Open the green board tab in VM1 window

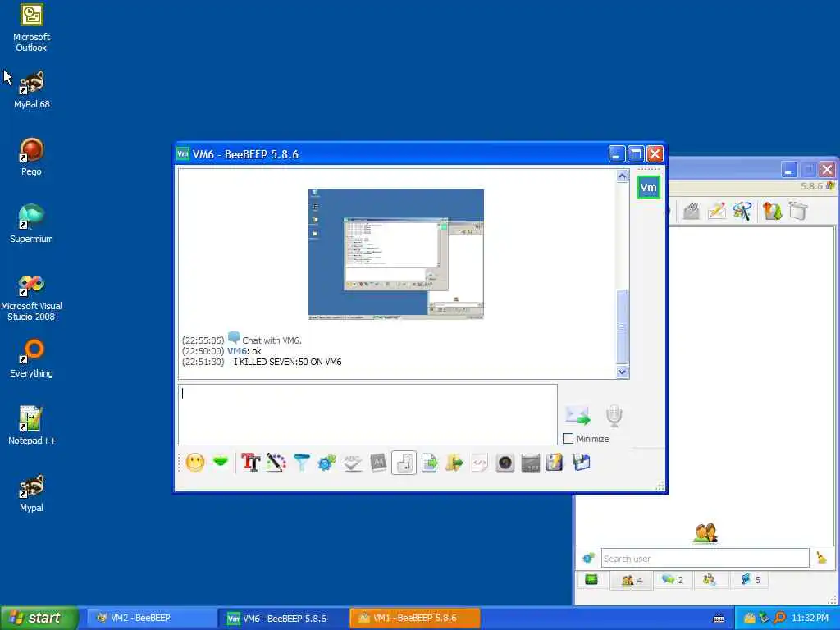591,579
